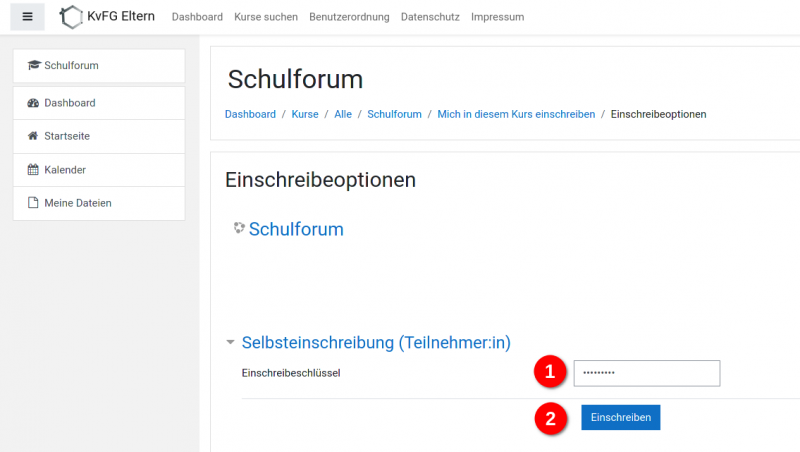The image size is (800, 452).
Task: Open Datenschutz in the top menu
Action: (430, 17)
